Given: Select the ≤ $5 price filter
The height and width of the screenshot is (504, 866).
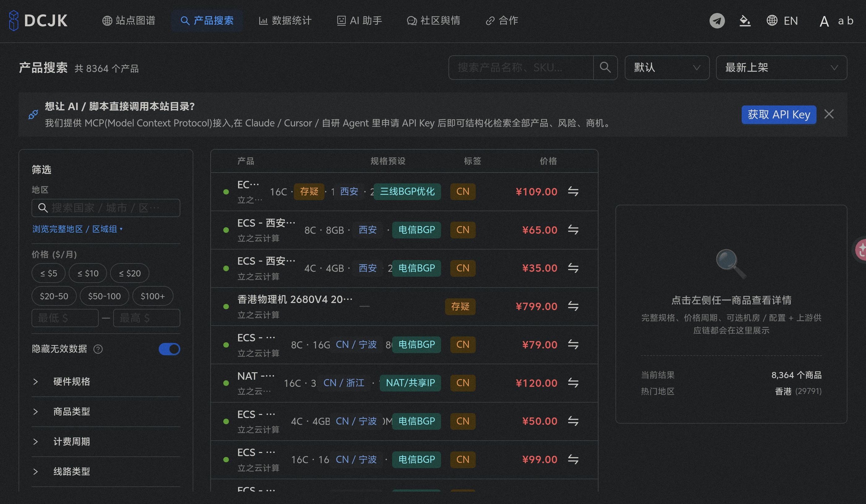Looking at the screenshot, I should click(x=49, y=273).
